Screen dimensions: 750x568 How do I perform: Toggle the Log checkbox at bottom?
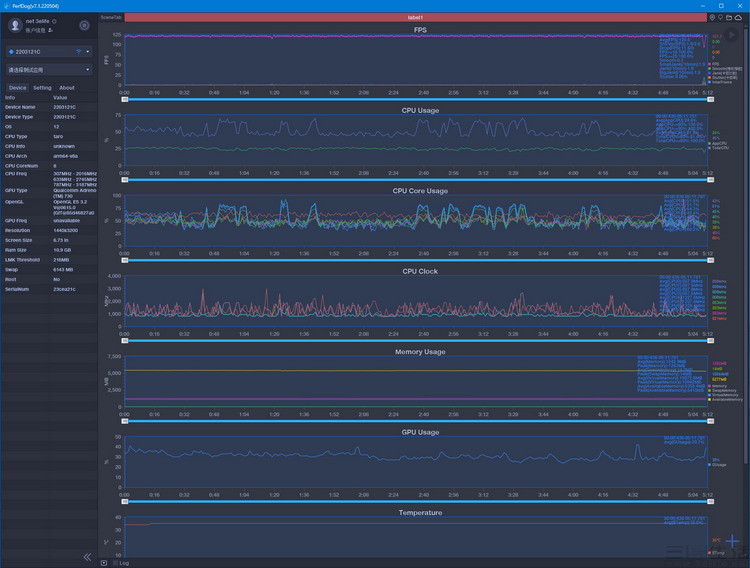pyautogui.click(x=116, y=563)
